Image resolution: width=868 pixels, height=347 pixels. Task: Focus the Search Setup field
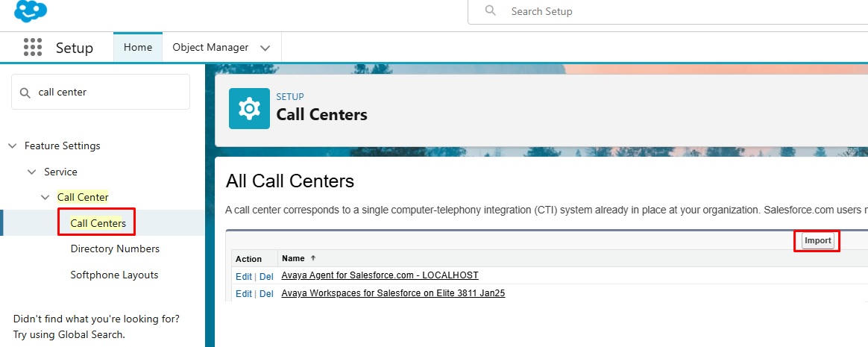[x=667, y=11]
